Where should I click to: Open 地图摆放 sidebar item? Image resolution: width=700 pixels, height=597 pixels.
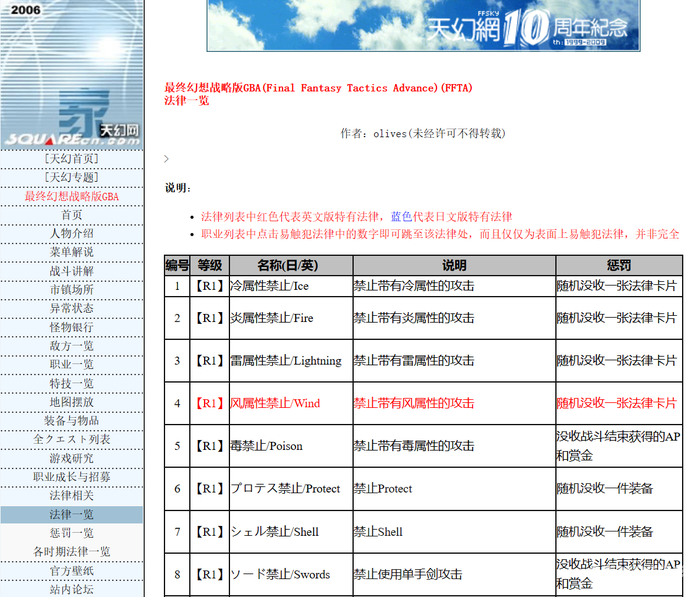tap(71, 402)
